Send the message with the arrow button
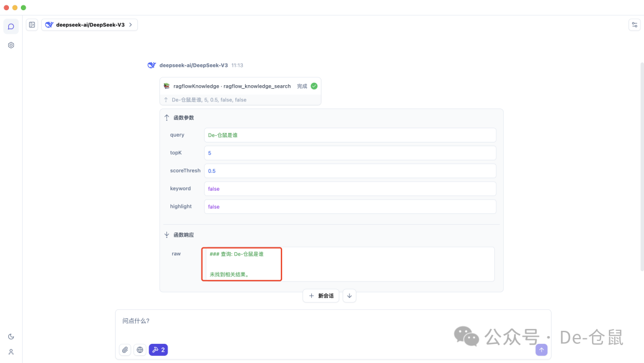 click(541, 350)
